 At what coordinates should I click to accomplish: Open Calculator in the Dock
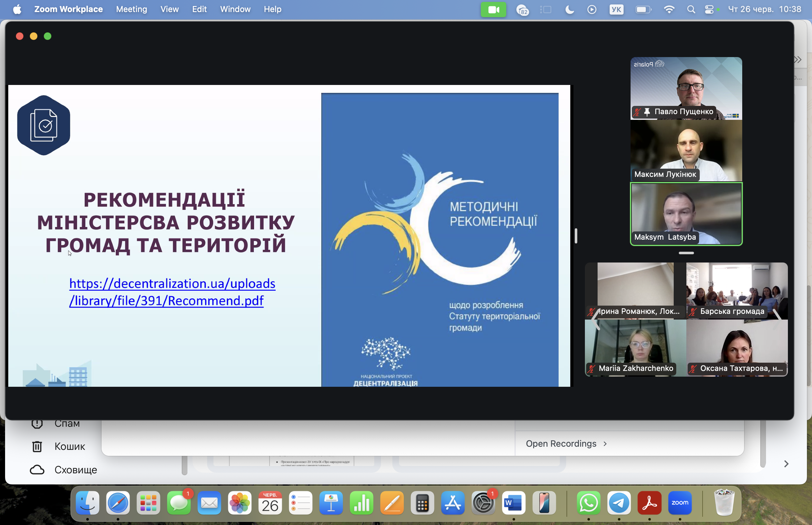422,502
